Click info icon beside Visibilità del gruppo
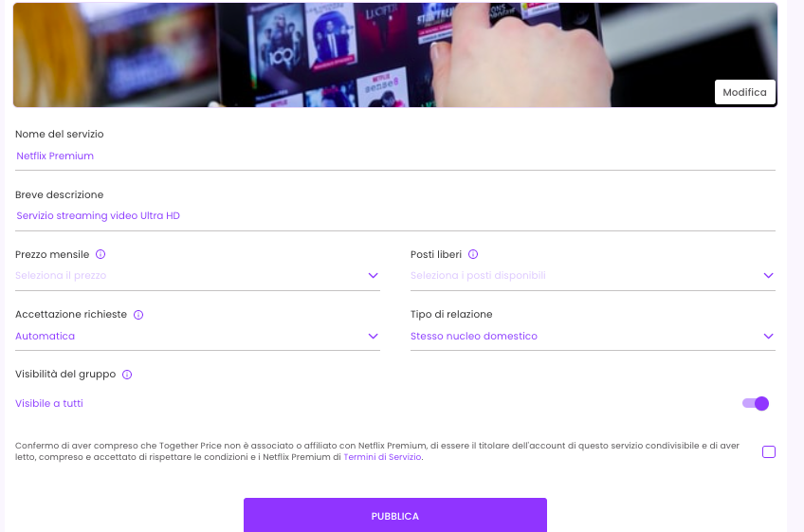Screen dimensions: 804x532 [127, 375]
